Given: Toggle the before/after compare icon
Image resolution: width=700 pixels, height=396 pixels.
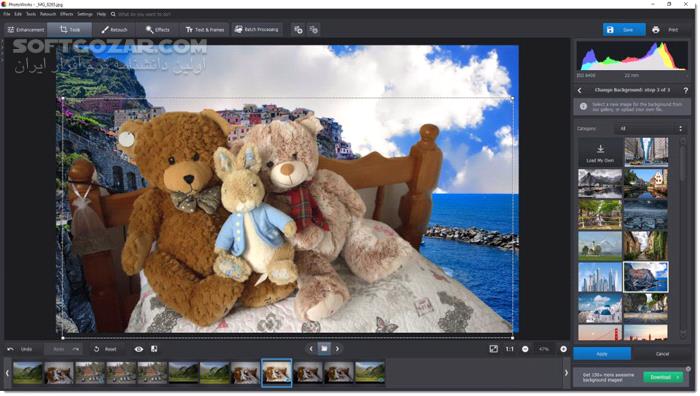Looking at the screenshot, I should tap(154, 349).
